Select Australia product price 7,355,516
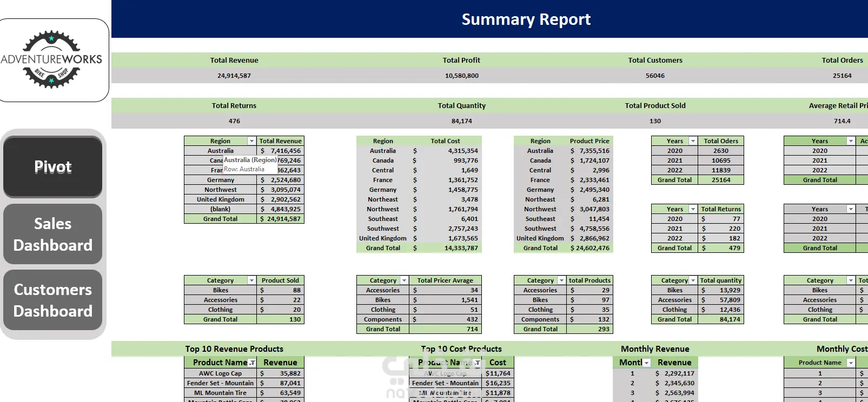 (x=589, y=151)
